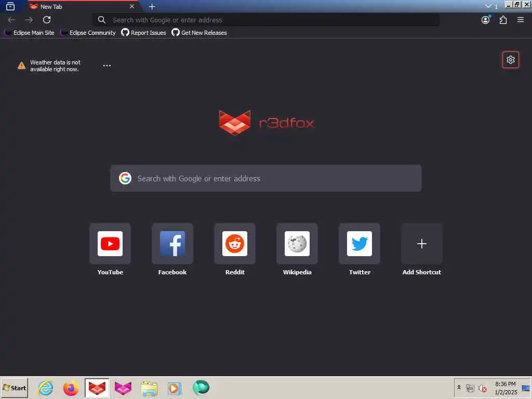Open a new tab with plus button
Screen dimensions: 532x399
[152, 6]
